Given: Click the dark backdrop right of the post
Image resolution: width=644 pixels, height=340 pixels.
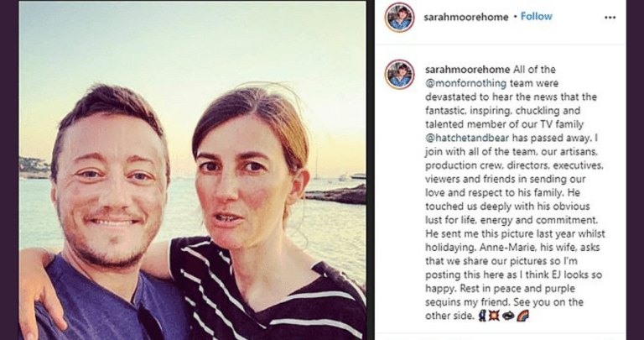Looking at the screenshot, I should 635,168.
